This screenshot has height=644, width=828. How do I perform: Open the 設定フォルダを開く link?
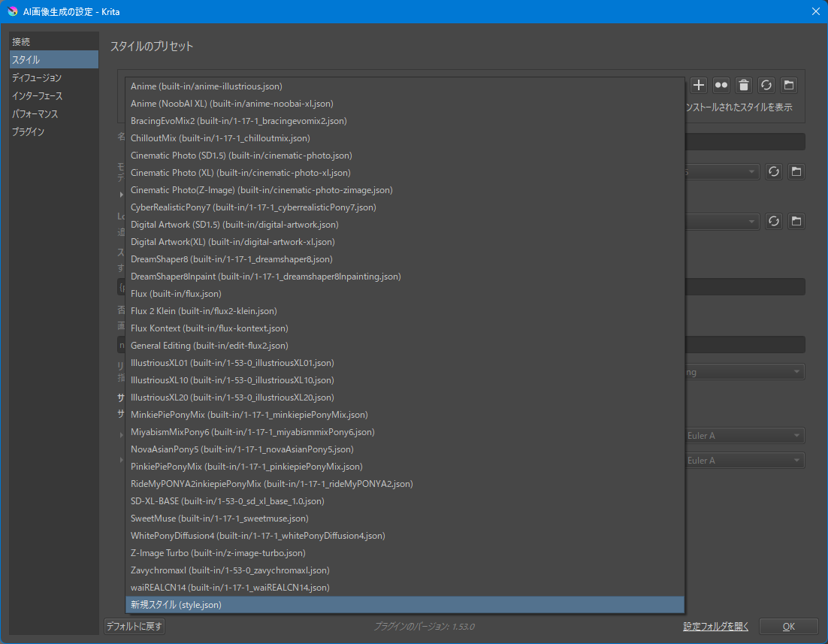tap(715, 627)
